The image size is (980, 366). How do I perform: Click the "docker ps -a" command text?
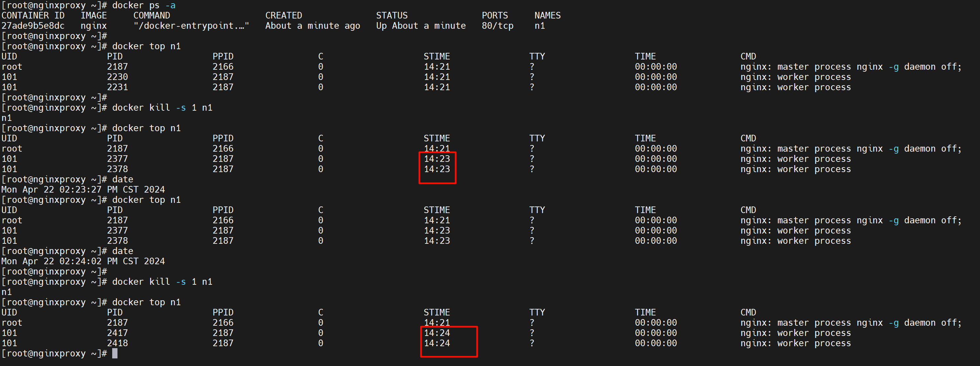tap(144, 5)
